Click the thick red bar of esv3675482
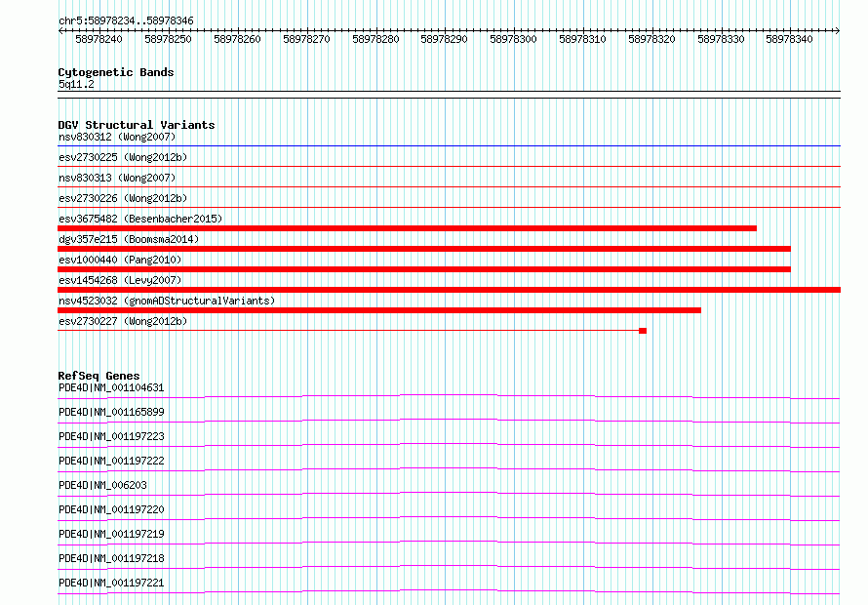Viewport: 868px width, 605px height. (407, 228)
